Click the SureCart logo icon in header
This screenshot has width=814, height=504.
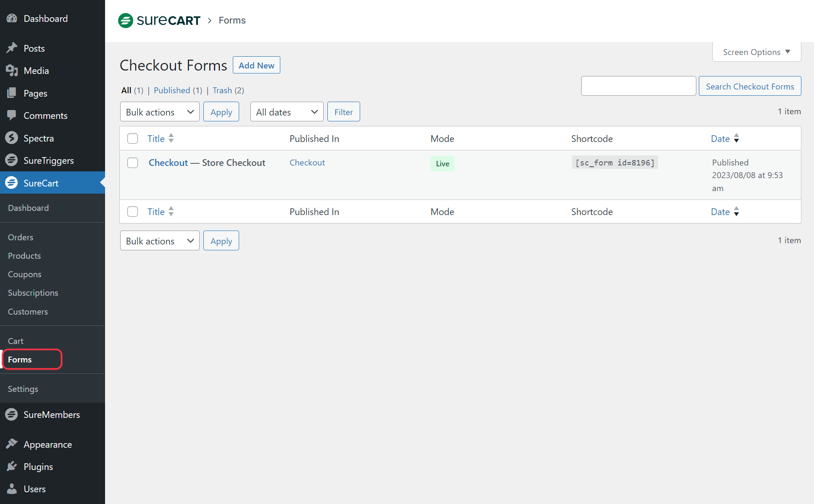pos(126,21)
